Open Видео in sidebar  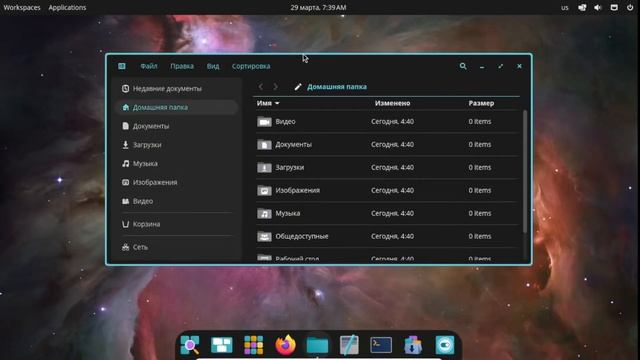point(177,201)
